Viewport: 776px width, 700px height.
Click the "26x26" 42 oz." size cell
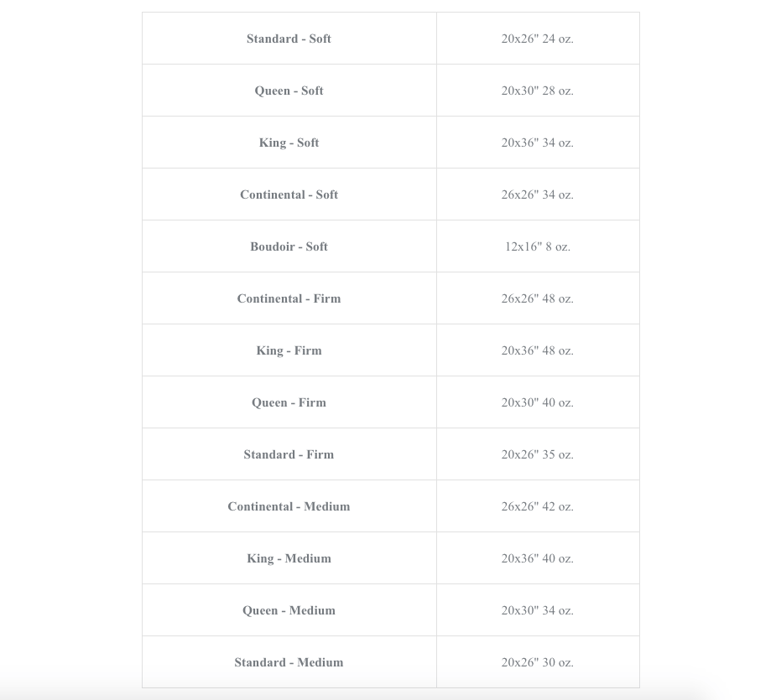click(x=537, y=506)
